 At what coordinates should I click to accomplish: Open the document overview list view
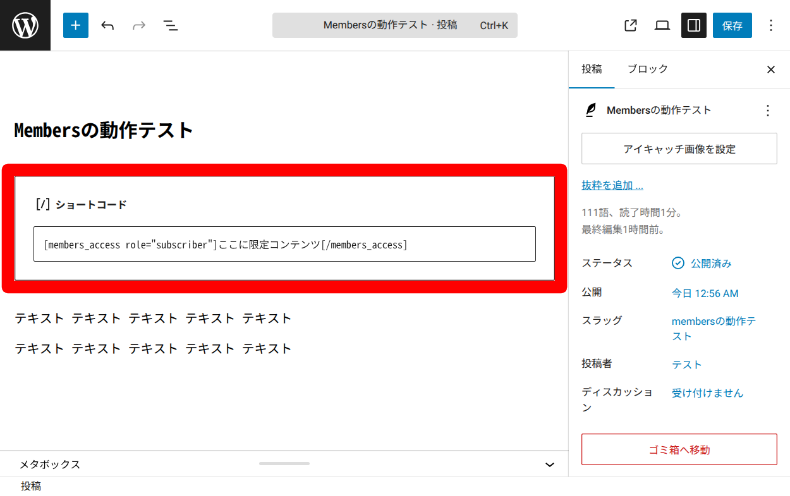170,25
